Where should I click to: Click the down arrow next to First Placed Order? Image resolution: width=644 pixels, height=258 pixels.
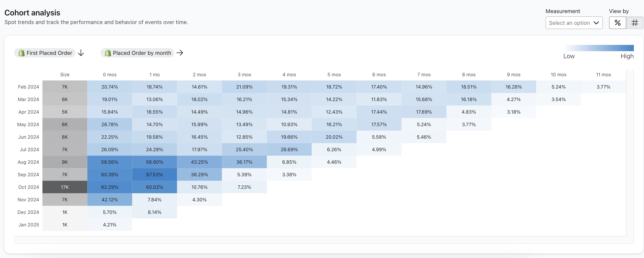81,53
